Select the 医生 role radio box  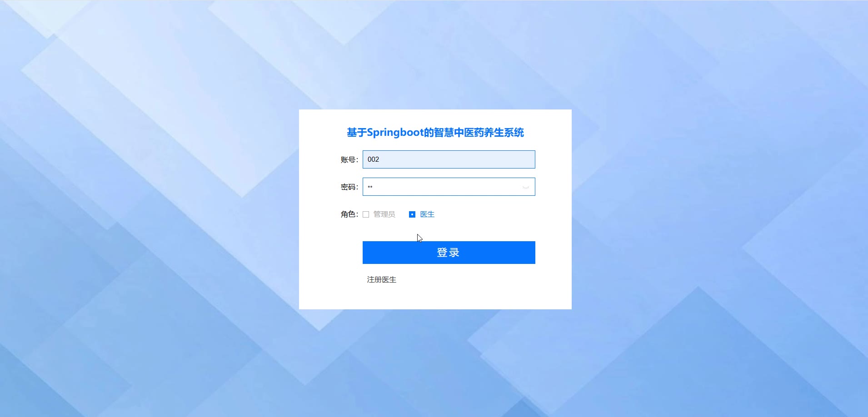[x=412, y=214]
